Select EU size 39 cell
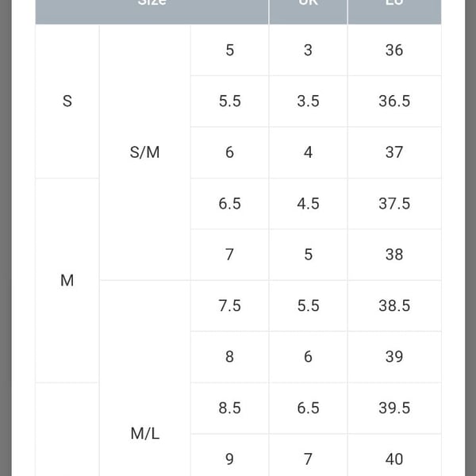 tap(394, 357)
